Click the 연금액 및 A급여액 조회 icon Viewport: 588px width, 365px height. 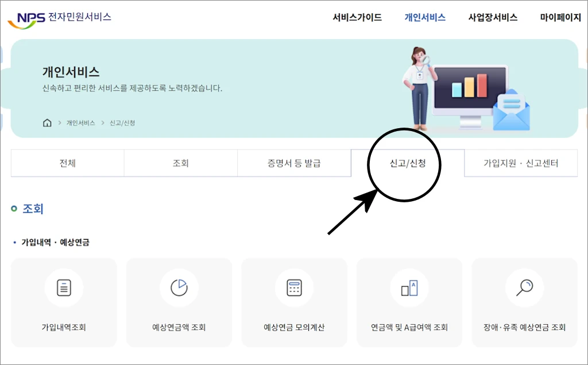point(409,288)
